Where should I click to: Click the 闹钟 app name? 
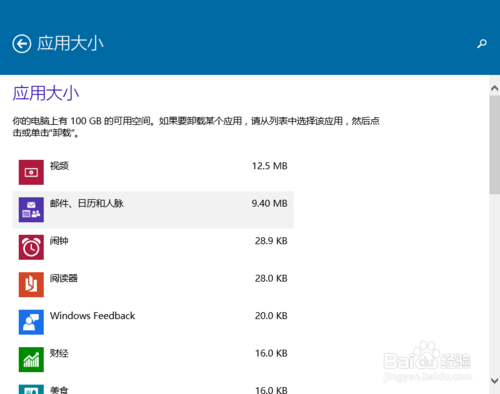pos(59,241)
